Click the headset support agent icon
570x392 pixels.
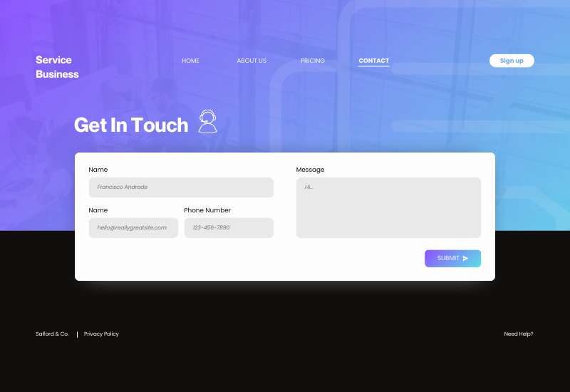coord(207,122)
